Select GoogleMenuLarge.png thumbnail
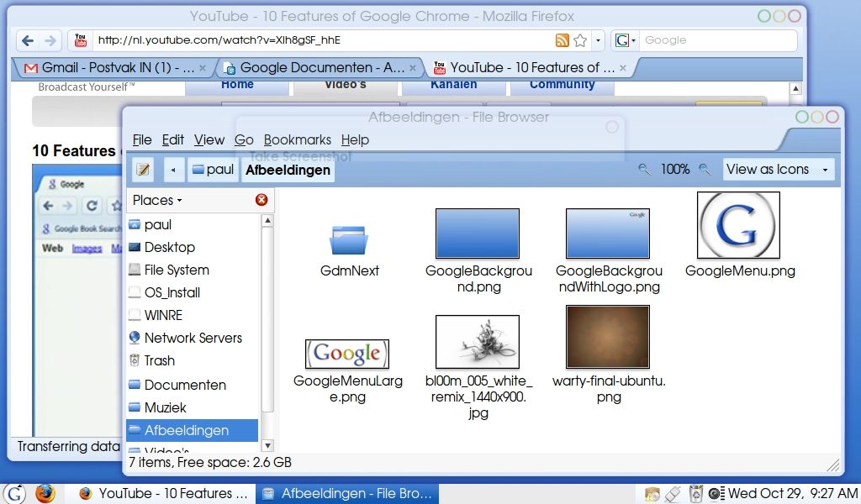Screen dimensions: 861x504 (x=347, y=354)
